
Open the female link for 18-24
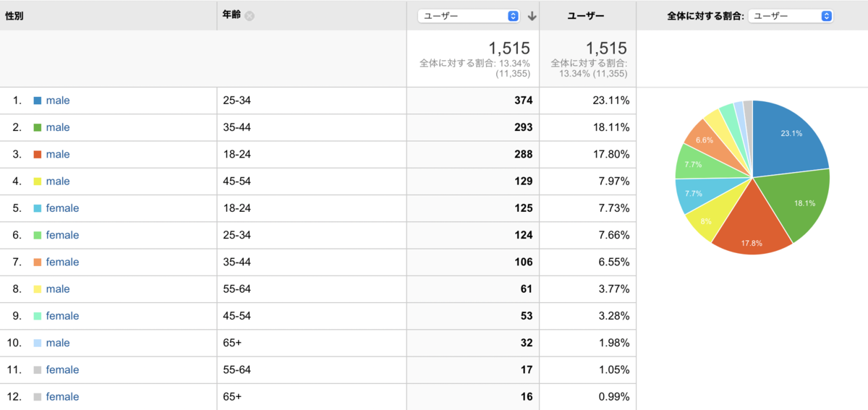pos(62,208)
